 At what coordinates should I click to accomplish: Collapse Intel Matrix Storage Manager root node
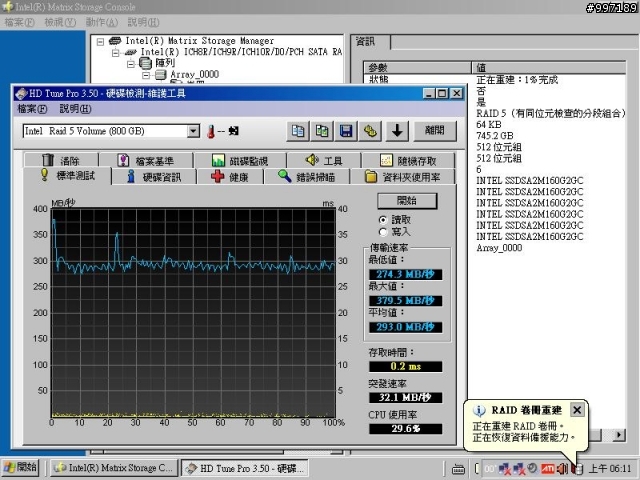click(x=100, y=41)
